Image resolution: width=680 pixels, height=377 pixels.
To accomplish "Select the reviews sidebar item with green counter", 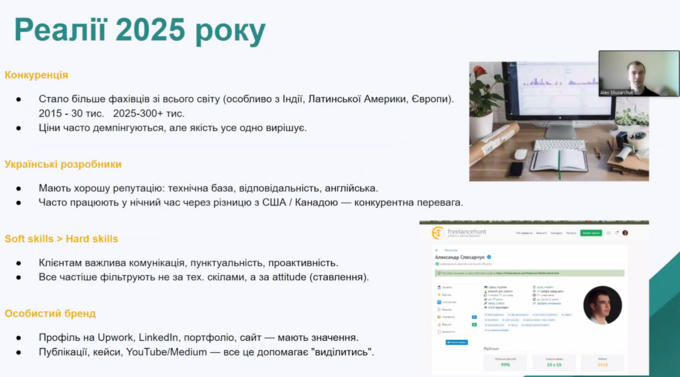I will click(x=458, y=325).
